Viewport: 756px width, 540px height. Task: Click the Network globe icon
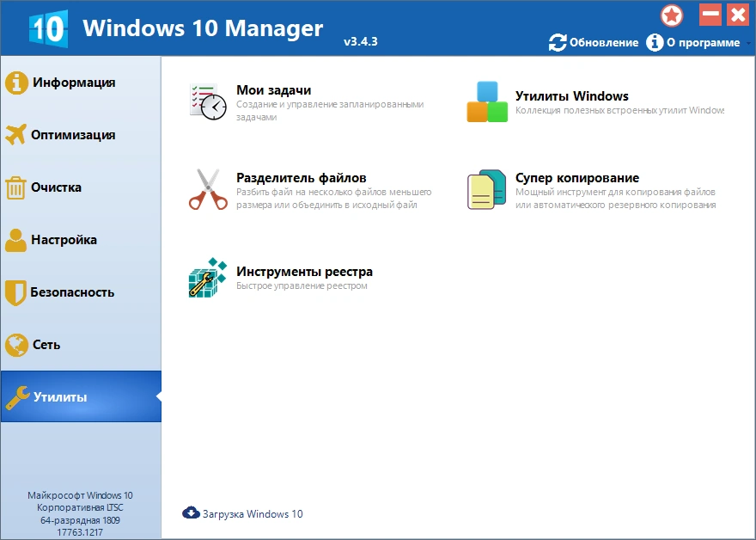tap(16, 345)
